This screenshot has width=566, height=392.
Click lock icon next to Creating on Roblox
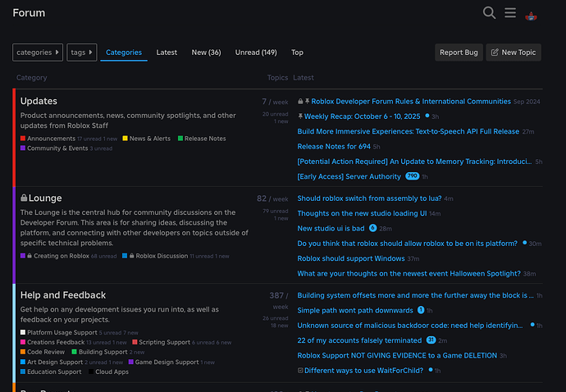tap(30, 256)
